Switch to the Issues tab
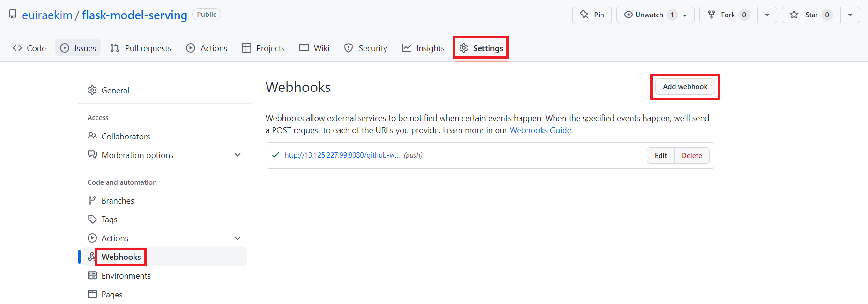Viewport: 868px width, 304px height. click(x=78, y=48)
